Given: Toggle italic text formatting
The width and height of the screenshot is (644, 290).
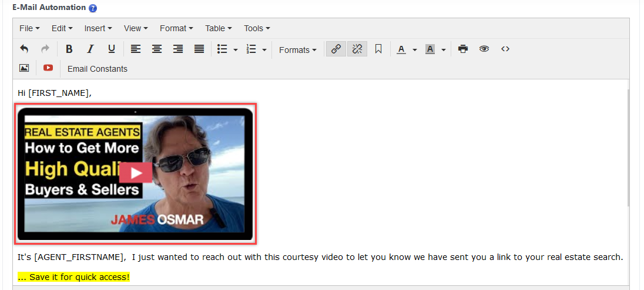Looking at the screenshot, I should pyautogui.click(x=90, y=49).
